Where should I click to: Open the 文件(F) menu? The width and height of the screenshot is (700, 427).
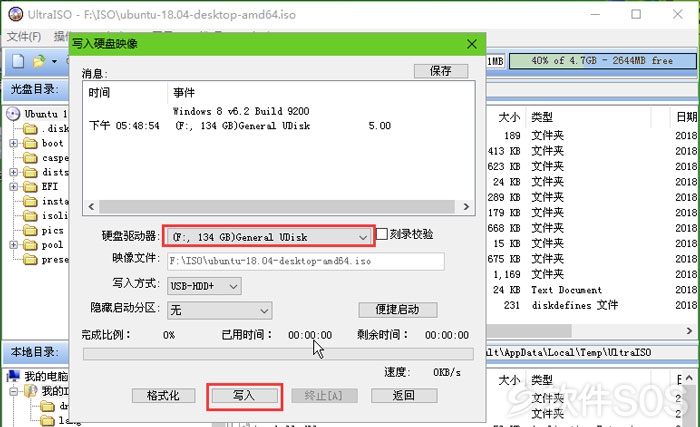[x=24, y=37]
